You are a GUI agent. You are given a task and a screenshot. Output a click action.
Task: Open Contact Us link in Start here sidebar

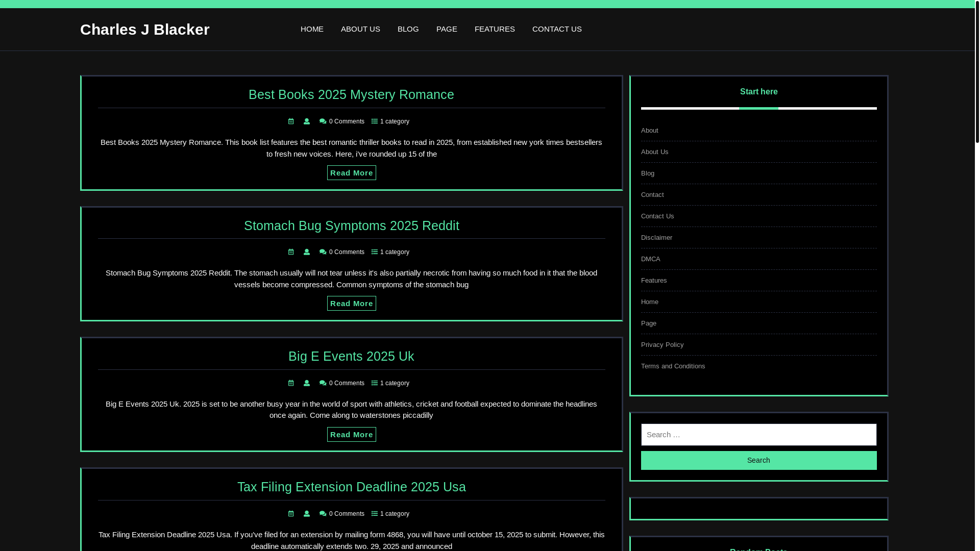pyautogui.click(x=657, y=216)
